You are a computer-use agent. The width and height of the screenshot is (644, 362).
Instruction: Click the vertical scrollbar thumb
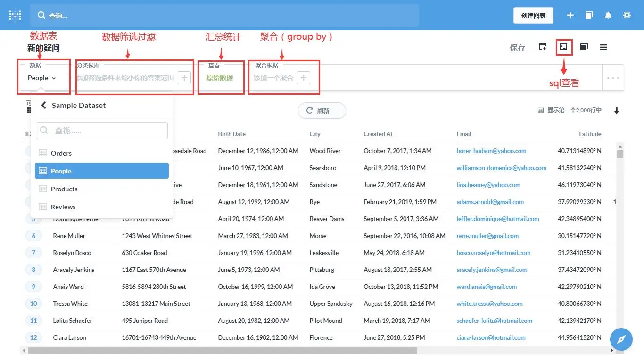(x=620, y=155)
